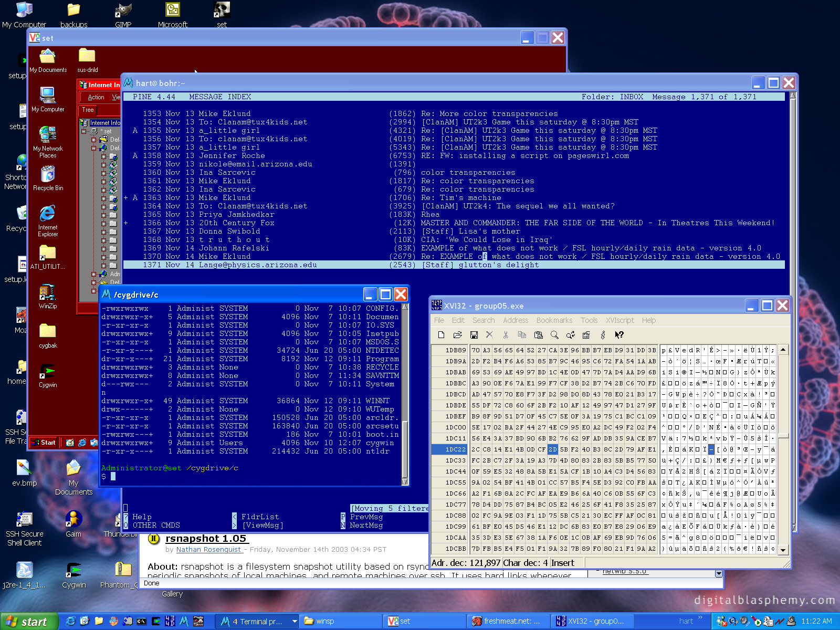Open Bookmarks menu in XVI32

click(554, 320)
